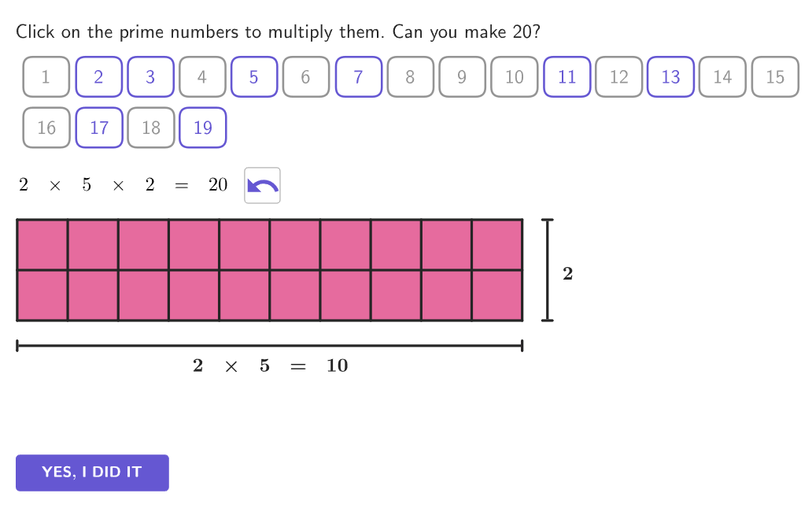The width and height of the screenshot is (812, 508).
Task: Click the top-left pink grid square
Action: click(x=42, y=245)
